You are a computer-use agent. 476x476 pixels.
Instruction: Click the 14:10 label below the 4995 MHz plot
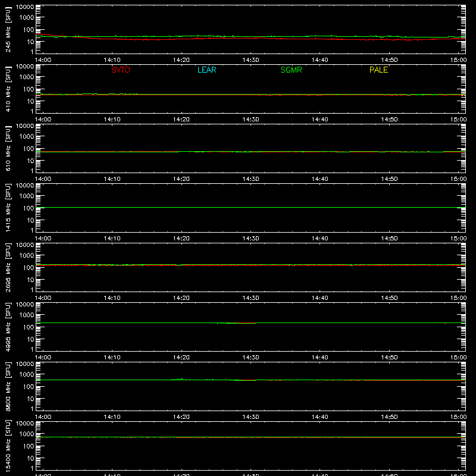pos(112,358)
